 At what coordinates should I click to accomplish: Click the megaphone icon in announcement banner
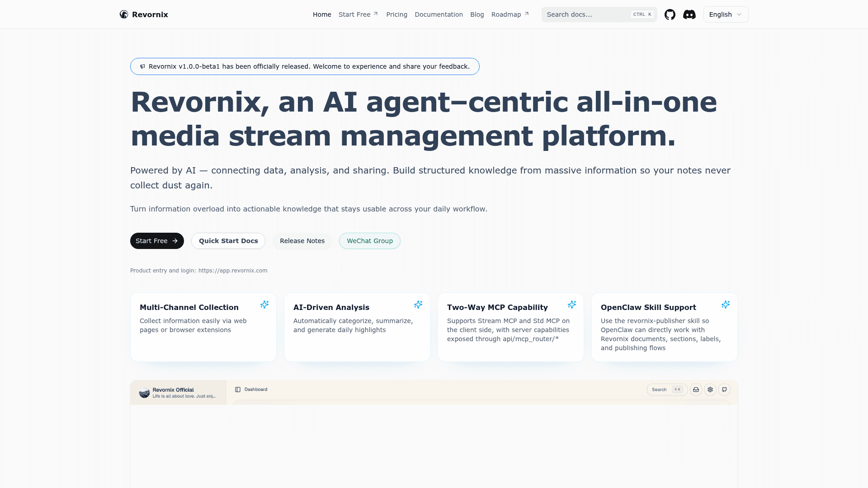pos(142,66)
